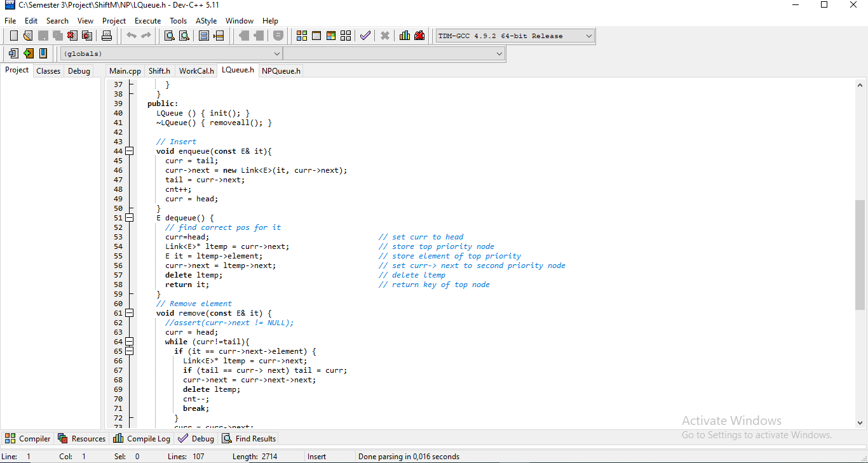Viewport: 868px width, 463px height.
Task: Collapse the while loop fold at line 64
Action: coord(130,342)
